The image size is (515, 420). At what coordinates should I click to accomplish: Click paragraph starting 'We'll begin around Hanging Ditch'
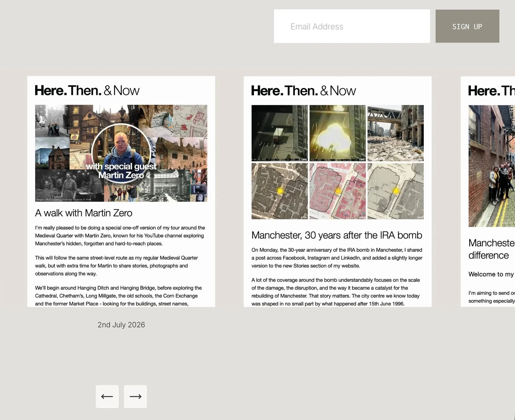tap(118, 296)
